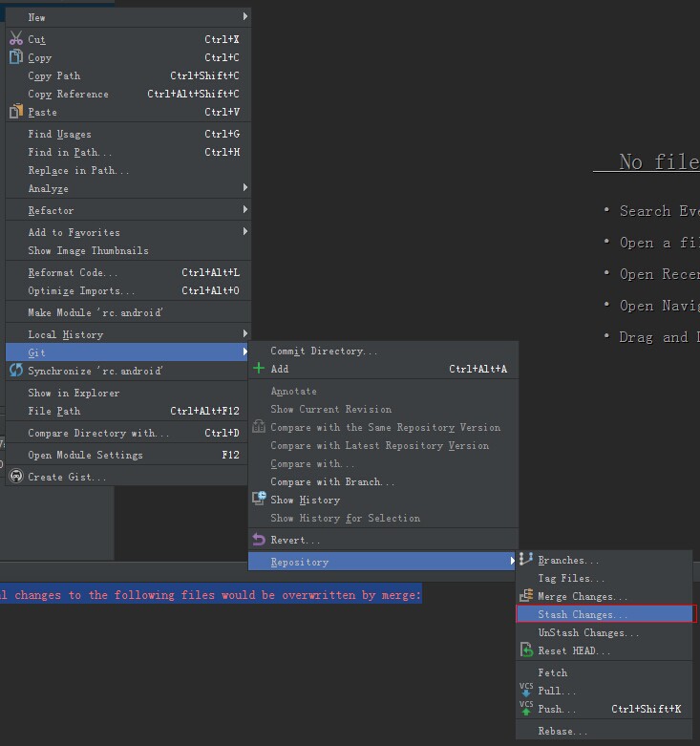Screen dimensions: 700x746
Task: Choose File Path menu entry
Action: pos(128,411)
